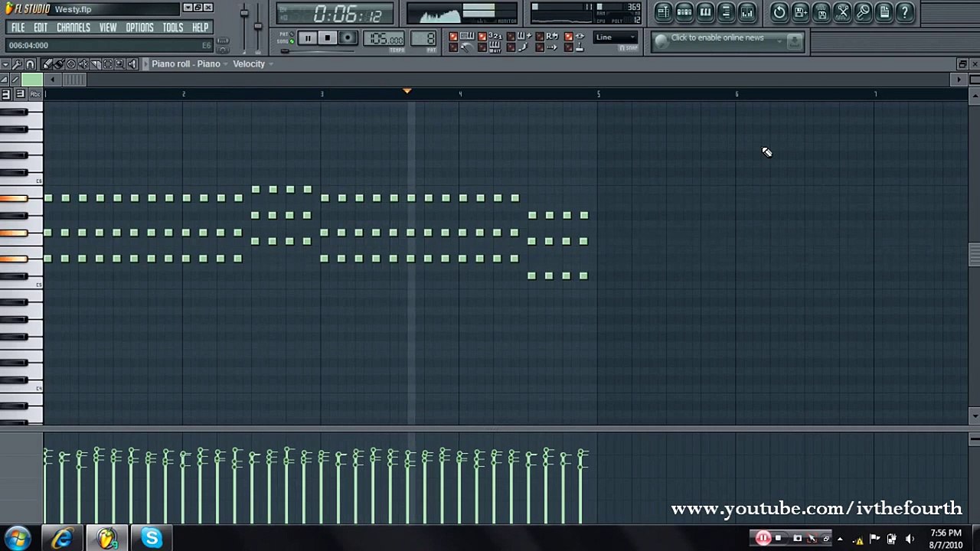This screenshot has width=980, height=551.
Task: Open the audio editor scissors icon
Action: pyautogui.click(x=842, y=12)
